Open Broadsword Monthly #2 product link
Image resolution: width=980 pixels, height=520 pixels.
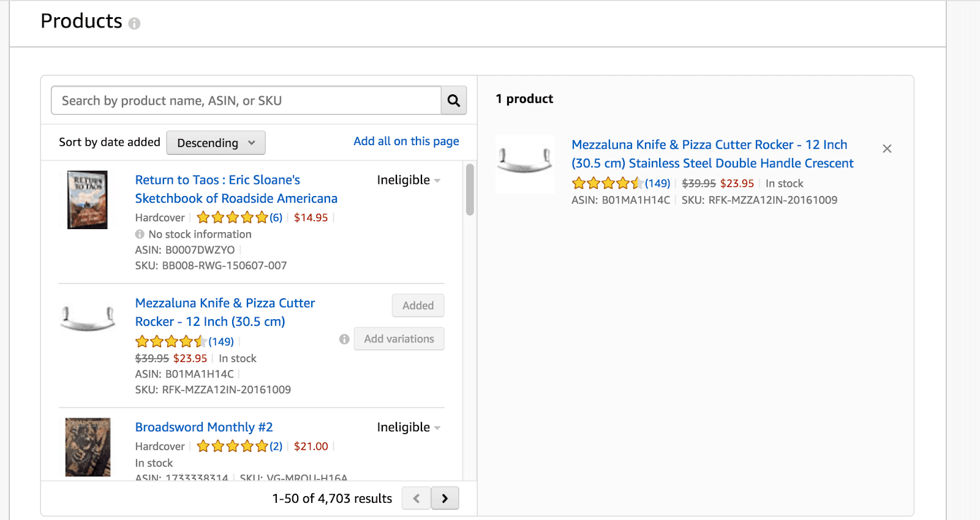point(204,428)
